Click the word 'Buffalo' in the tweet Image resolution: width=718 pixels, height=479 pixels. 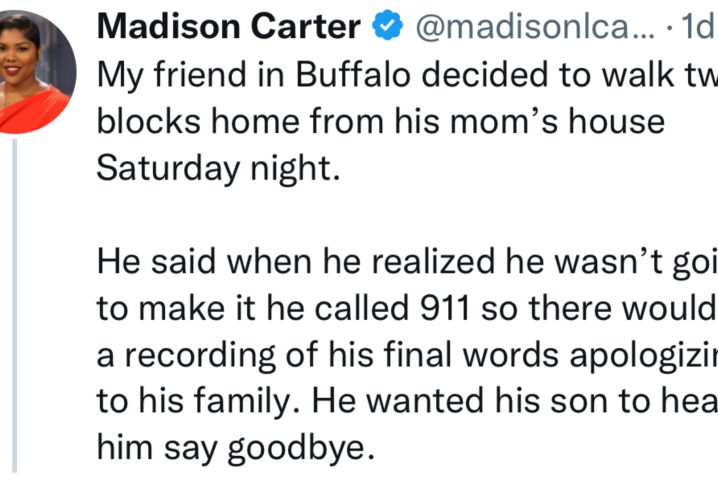coord(353,74)
